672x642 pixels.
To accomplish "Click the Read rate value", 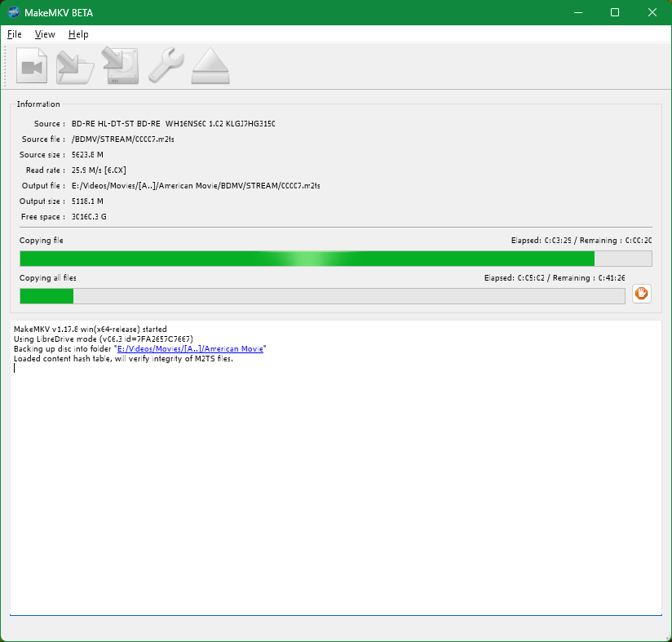I will coord(99,170).
